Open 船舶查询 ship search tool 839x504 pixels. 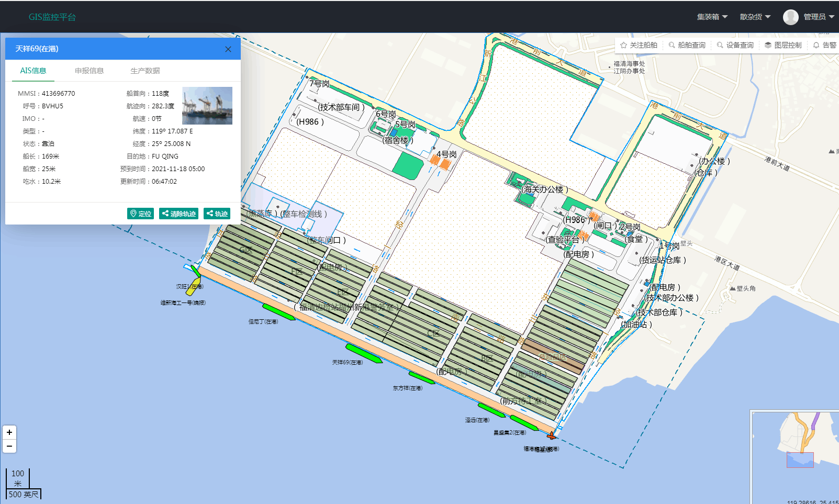[687, 45]
